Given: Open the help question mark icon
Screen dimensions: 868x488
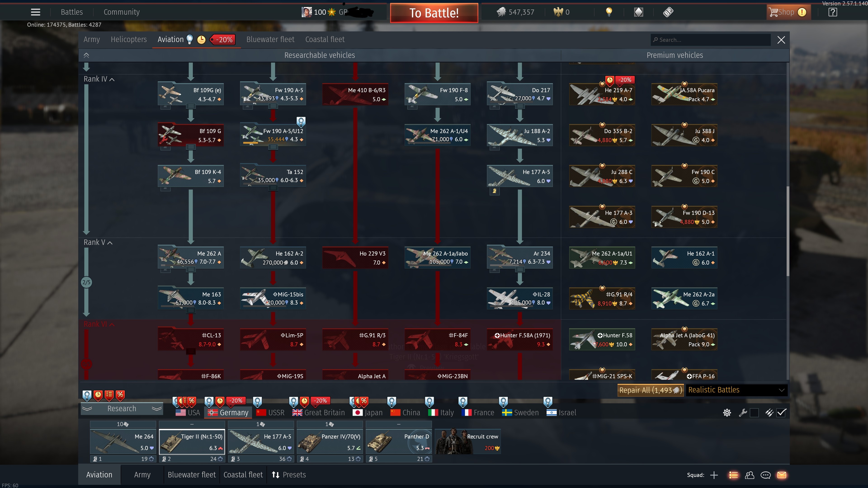Looking at the screenshot, I should [832, 12].
